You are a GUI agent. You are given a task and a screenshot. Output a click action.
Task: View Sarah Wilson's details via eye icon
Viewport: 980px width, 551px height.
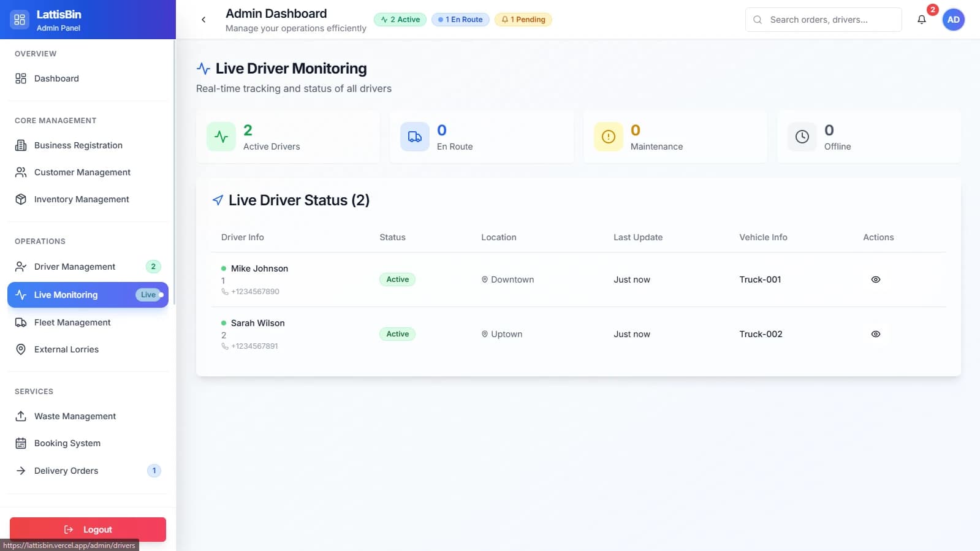(875, 334)
